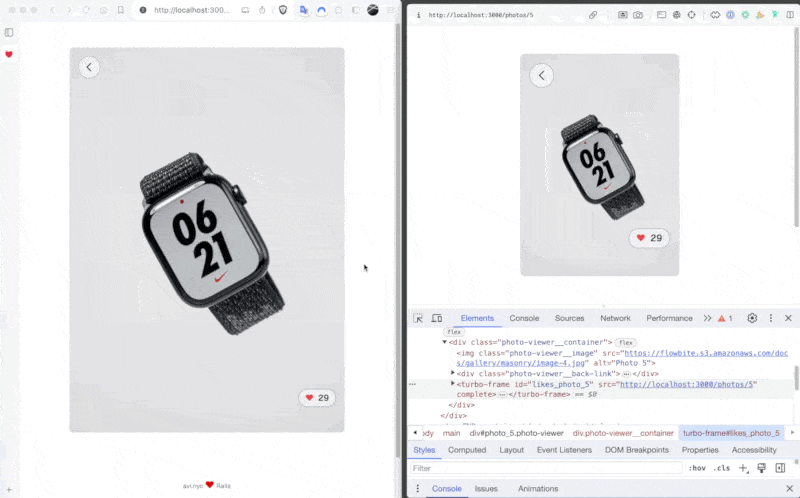This screenshot has width=800, height=498.
Task: Switch to the Styles pane
Action: tap(424, 450)
